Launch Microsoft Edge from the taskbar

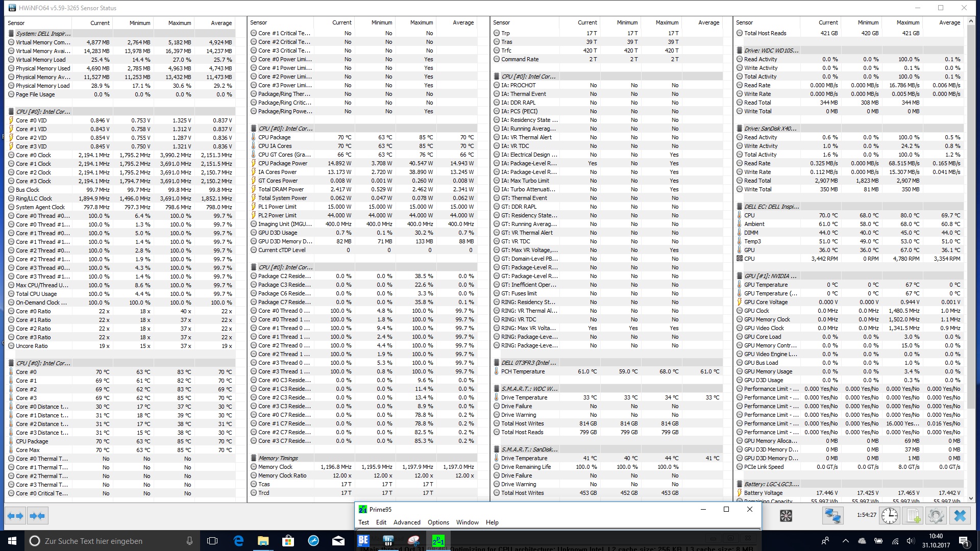[x=238, y=541]
